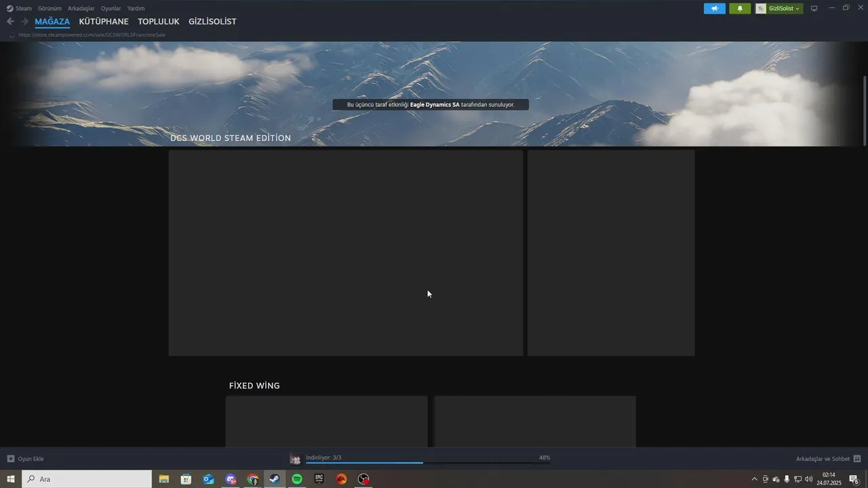The height and width of the screenshot is (488, 868).
Task: Click the plus icon beside Oyun Ekle
Action: [x=10, y=459]
